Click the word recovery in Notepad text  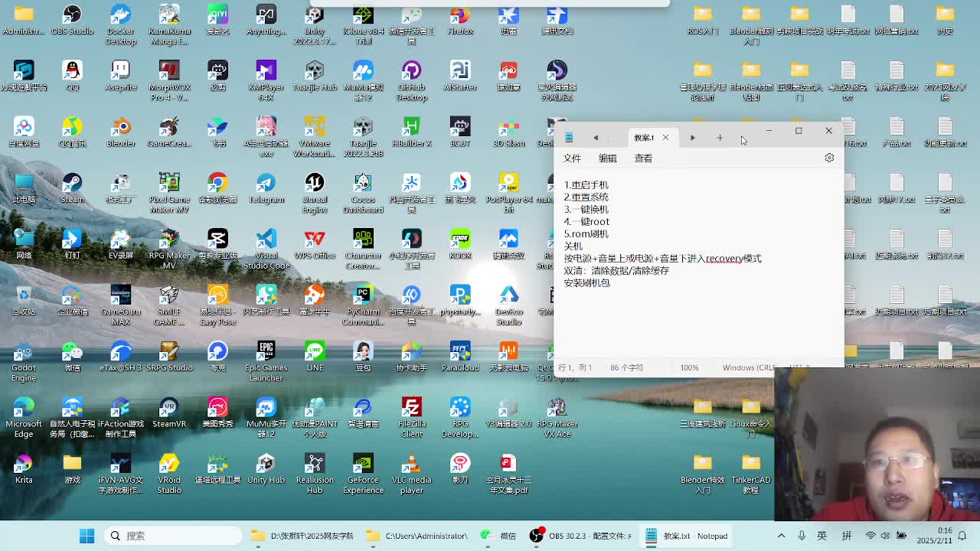724,259
